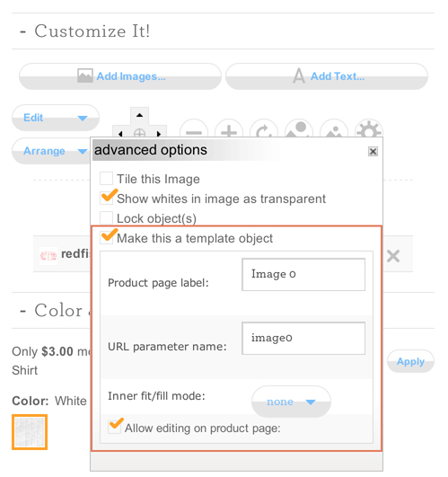Click the Add Images button
Screen dimensions: 448x477
120,76
